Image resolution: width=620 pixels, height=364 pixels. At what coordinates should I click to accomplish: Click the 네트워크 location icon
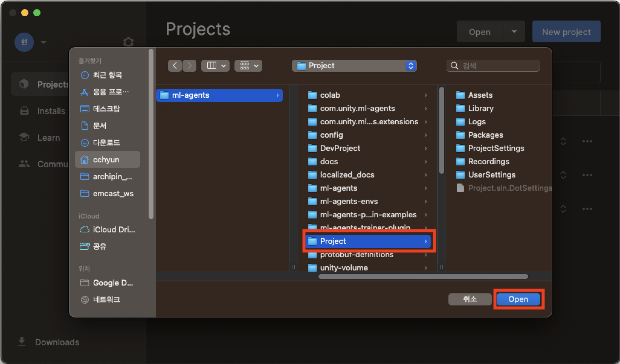pos(85,299)
